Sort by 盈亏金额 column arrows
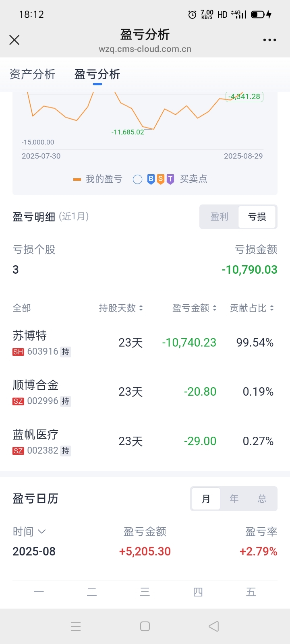Image resolution: width=290 pixels, height=644 pixels. tap(215, 308)
